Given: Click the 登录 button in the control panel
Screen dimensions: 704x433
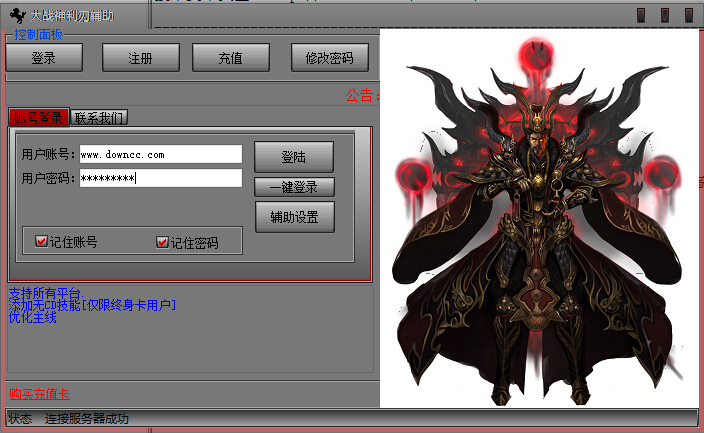Looking at the screenshot, I should pyautogui.click(x=44, y=58).
